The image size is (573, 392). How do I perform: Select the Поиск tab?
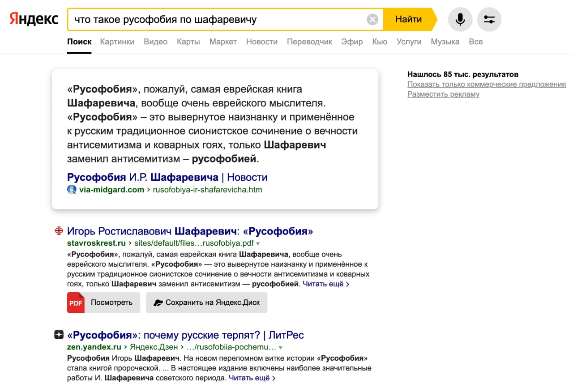tap(79, 42)
